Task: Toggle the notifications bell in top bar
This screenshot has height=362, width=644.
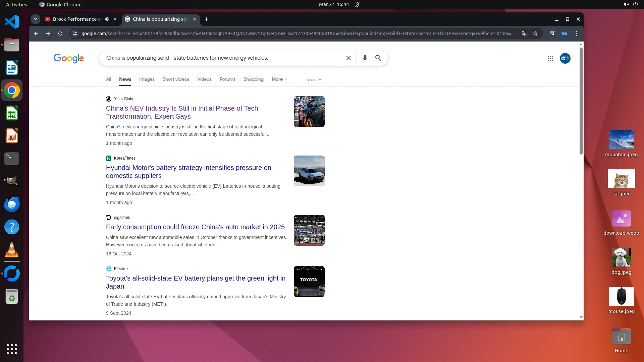Action: 357,4
